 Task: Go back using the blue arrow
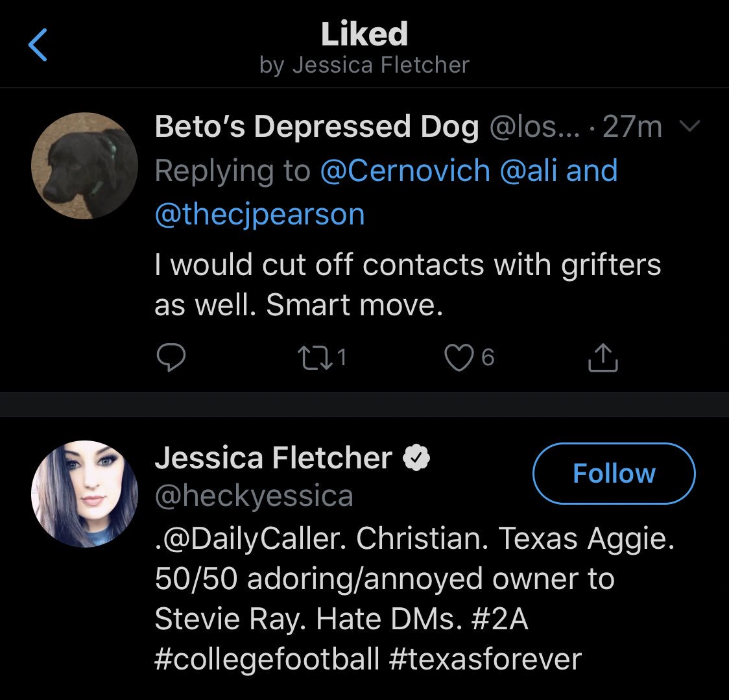pyautogui.click(x=38, y=45)
